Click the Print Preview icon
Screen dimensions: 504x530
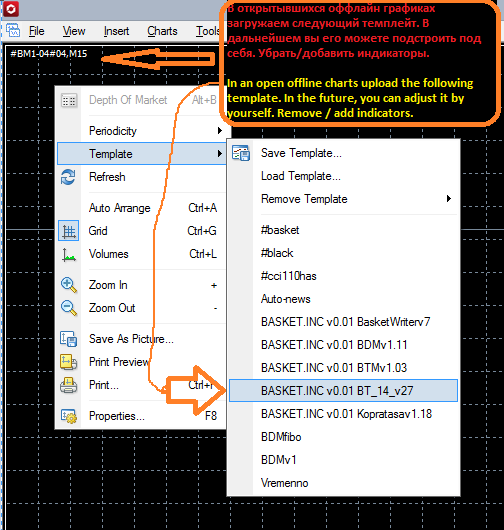[x=69, y=362]
